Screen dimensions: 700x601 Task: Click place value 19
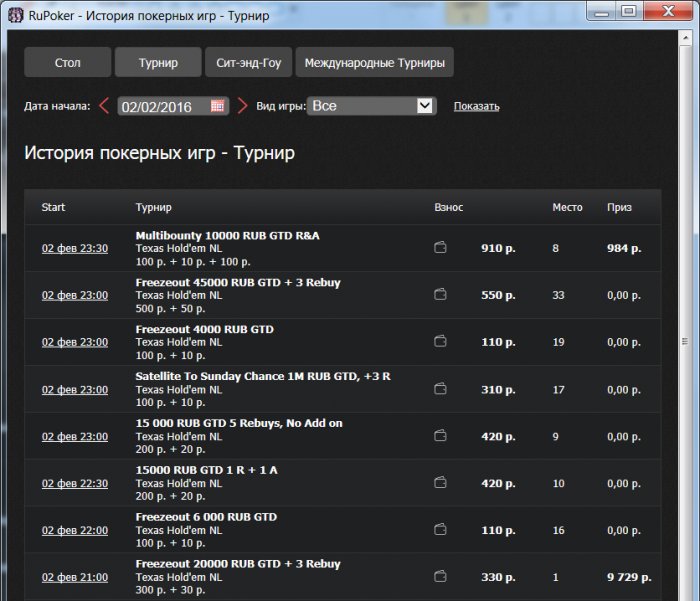pyautogui.click(x=558, y=342)
